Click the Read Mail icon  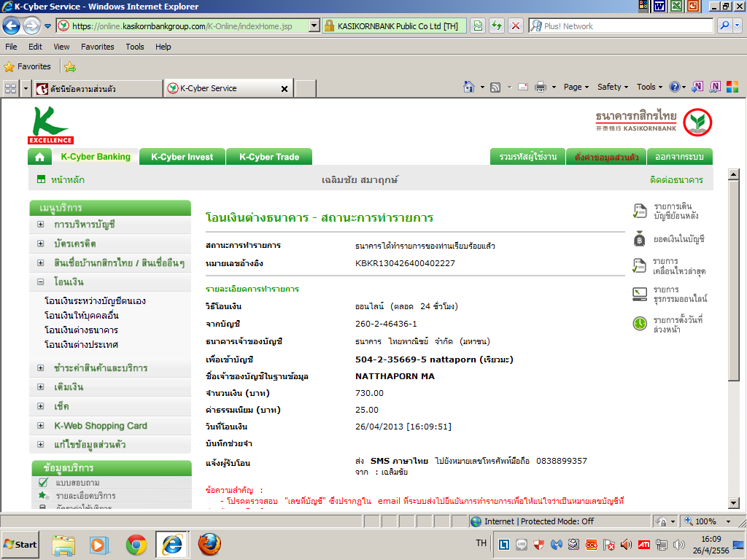click(x=523, y=87)
